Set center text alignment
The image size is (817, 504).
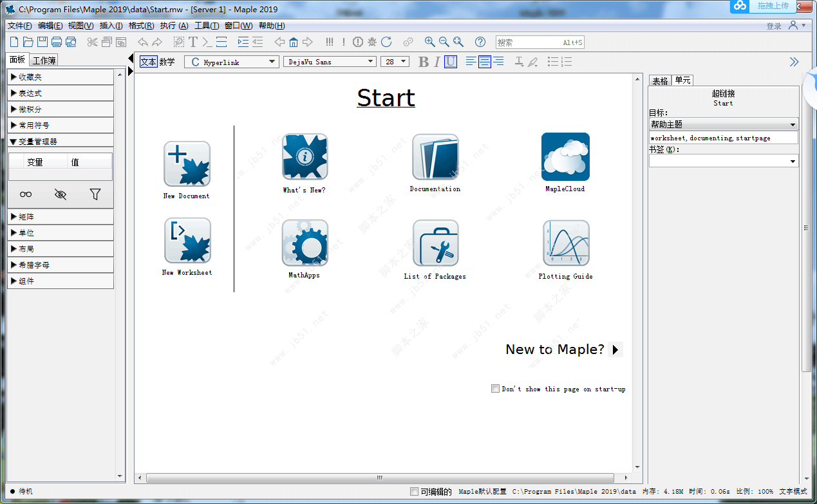tap(485, 62)
